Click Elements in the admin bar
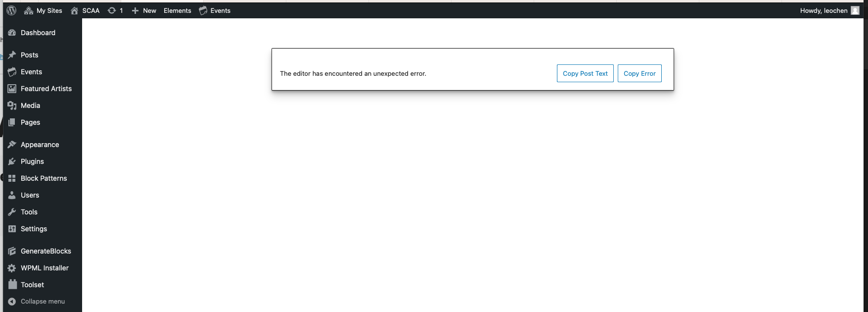This screenshot has height=312, width=868. (x=177, y=10)
